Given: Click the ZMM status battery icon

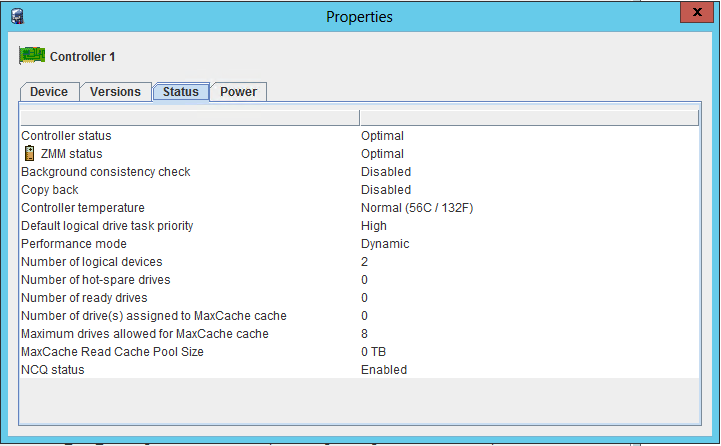Looking at the screenshot, I should pos(29,154).
